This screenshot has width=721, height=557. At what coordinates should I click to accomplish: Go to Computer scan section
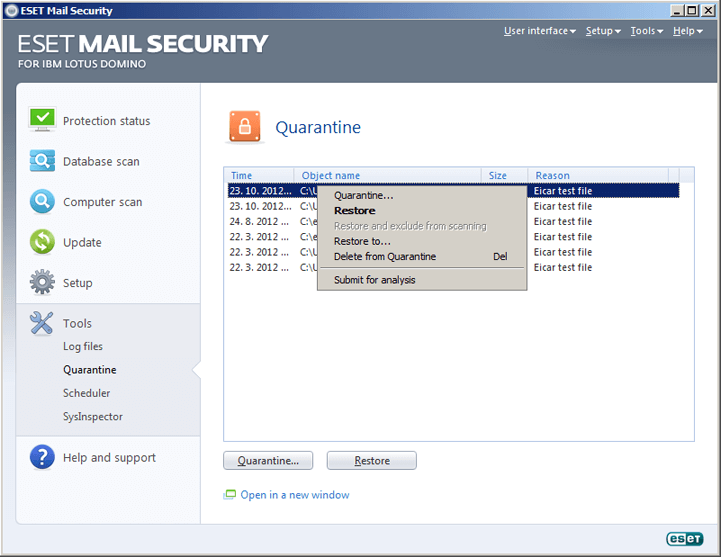103,202
